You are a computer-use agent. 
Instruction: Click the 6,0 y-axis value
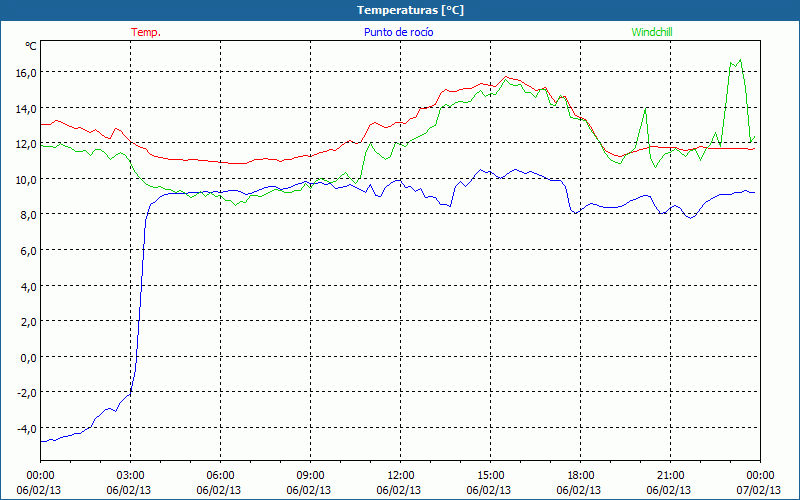[28, 251]
